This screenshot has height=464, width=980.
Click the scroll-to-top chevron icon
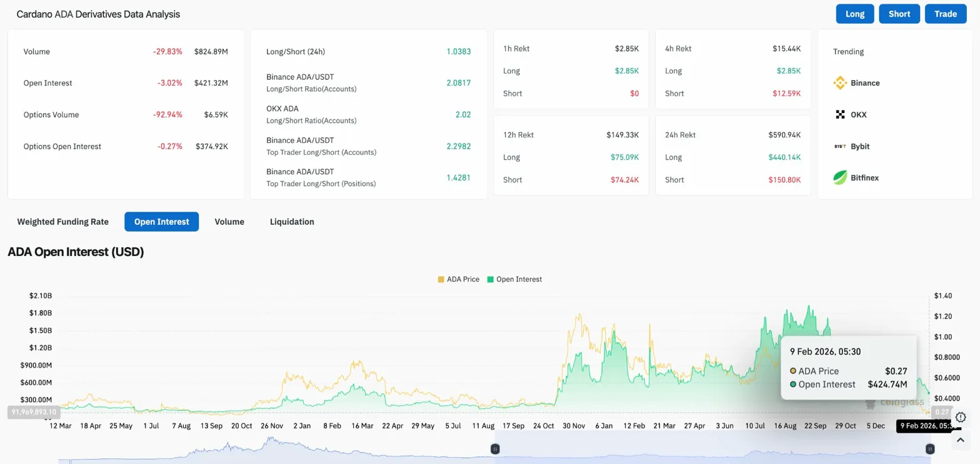point(961,440)
